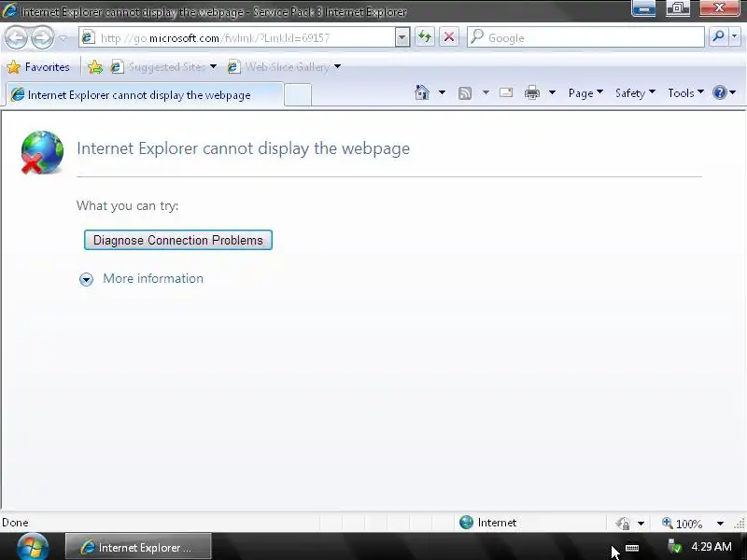Image resolution: width=747 pixels, height=560 pixels.
Task: Click the keyboard icon in system tray
Action: click(632, 548)
